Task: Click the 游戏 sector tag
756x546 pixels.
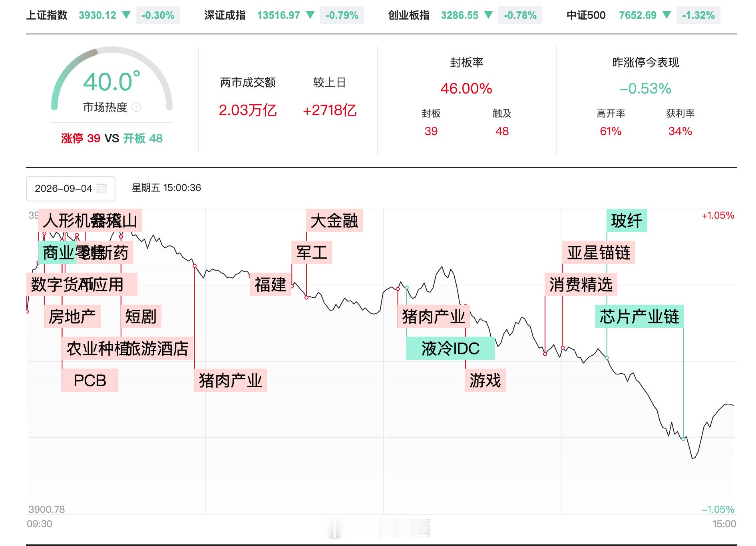Action: tap(485, 381)
